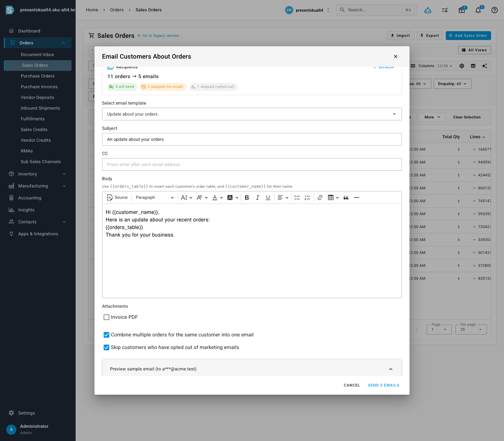Uncheck Skip customers who opted out

tap(106, 347)
